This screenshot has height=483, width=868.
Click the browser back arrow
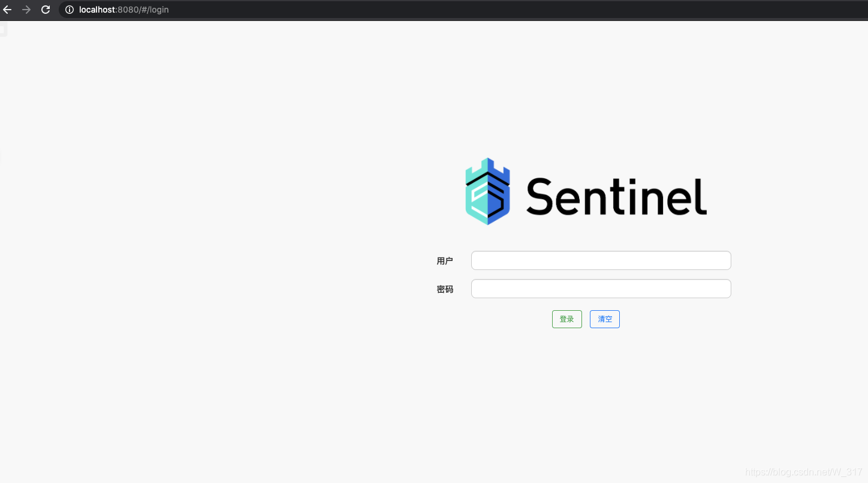point(7,10)
